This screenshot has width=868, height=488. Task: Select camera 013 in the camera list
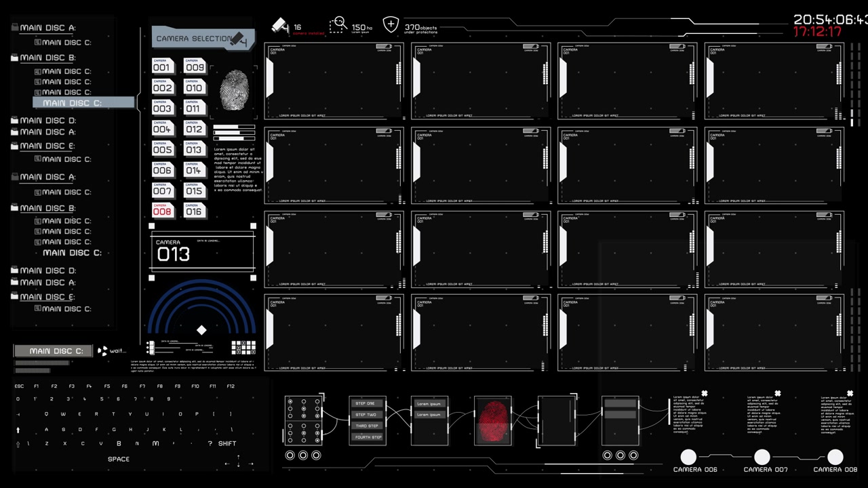click(x=195, y=148)
